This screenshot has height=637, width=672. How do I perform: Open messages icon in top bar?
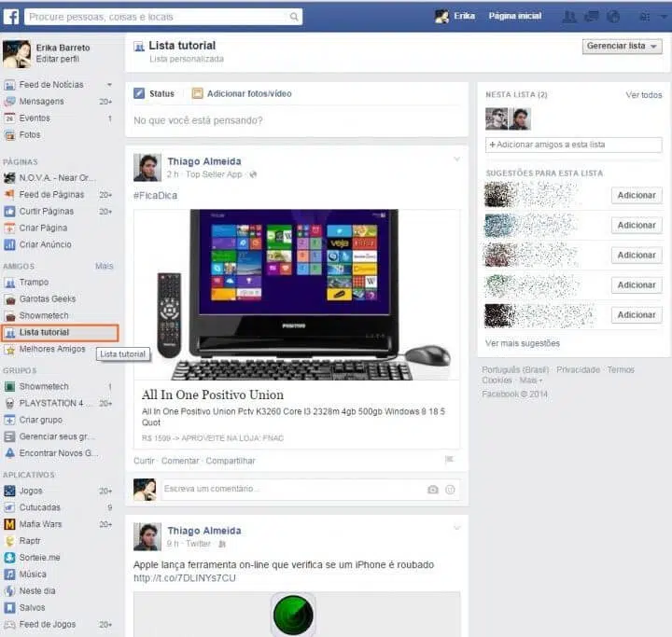pos(592,16)
